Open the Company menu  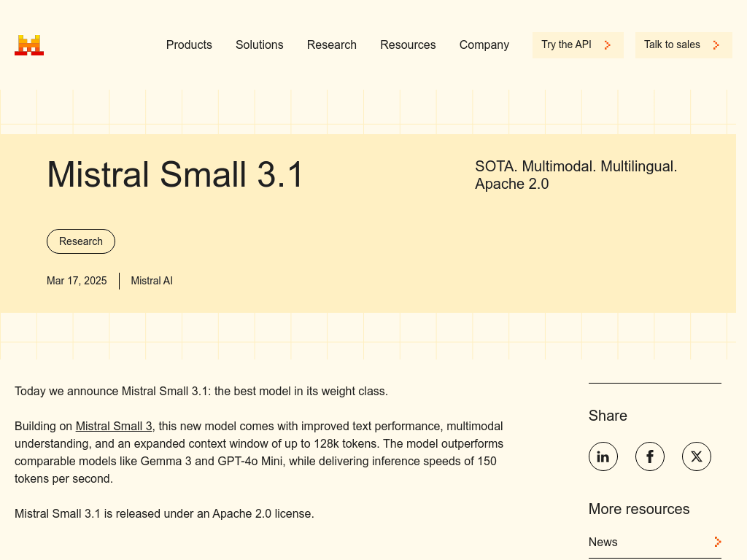pyautogui.click(x=484, y=44)
